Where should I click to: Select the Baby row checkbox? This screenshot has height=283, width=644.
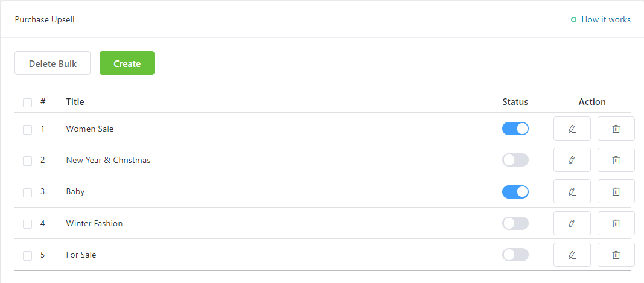click(x=27, y=192)
